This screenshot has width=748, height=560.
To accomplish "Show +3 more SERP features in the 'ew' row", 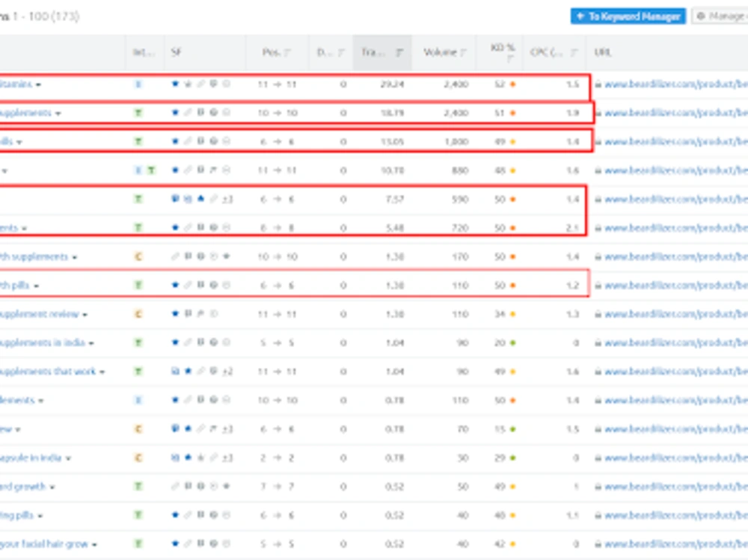I will [227, 429].
